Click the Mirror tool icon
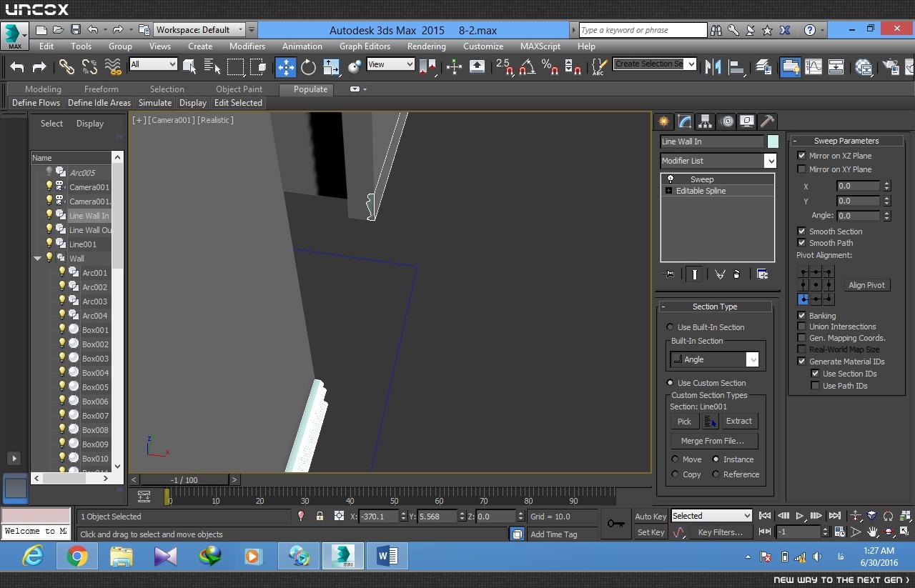The height and width of the screenshot is (588, 915). (x=713, y=67)
